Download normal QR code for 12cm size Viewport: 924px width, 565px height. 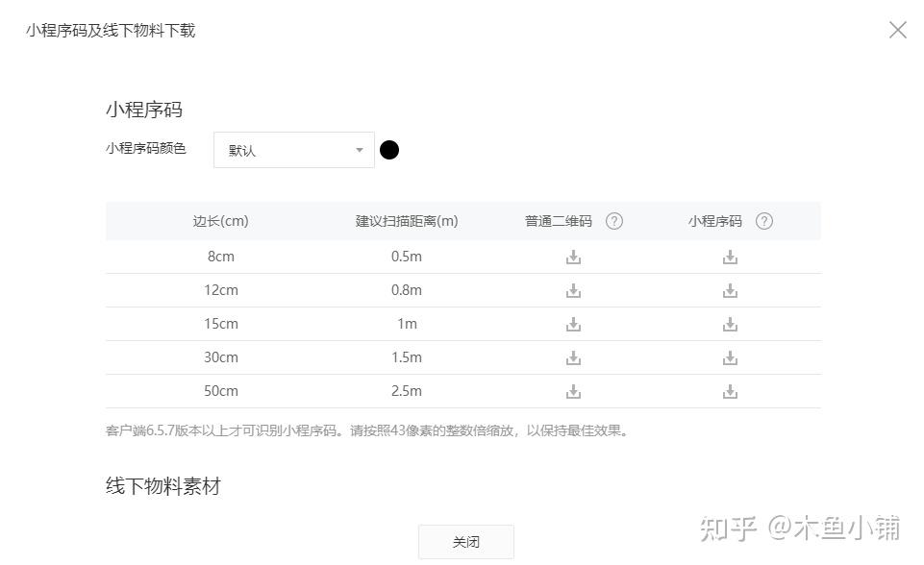coord(573,290)
